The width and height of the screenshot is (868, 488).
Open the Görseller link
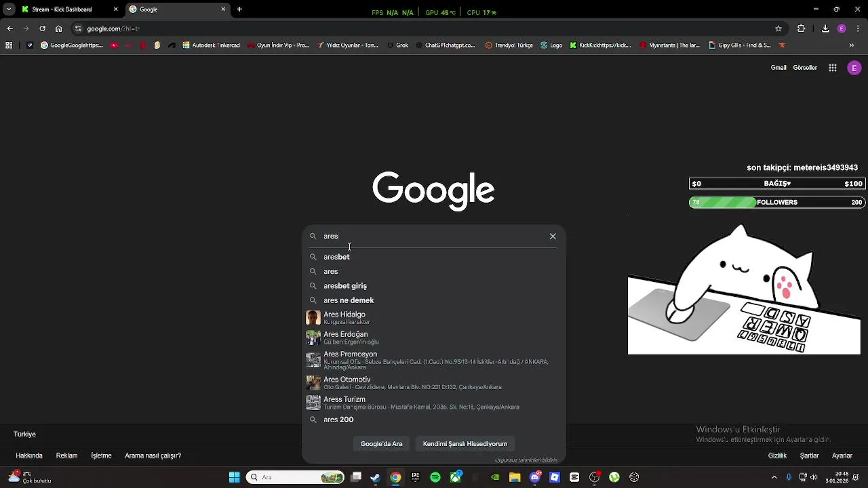805,68
